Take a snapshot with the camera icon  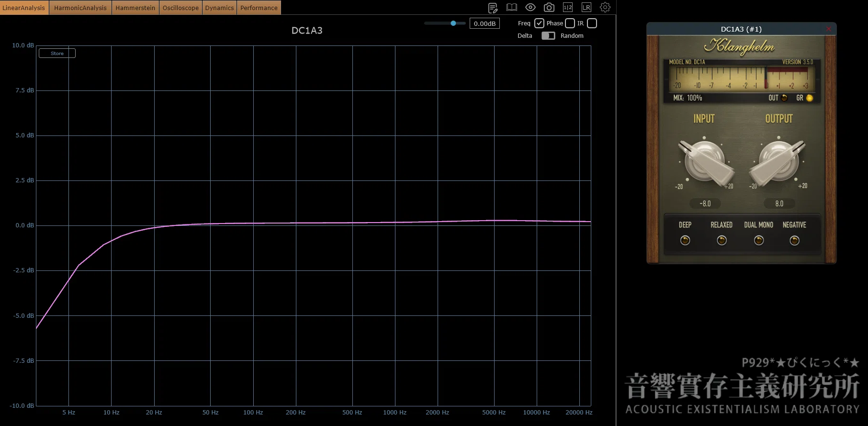coord(549,8)
